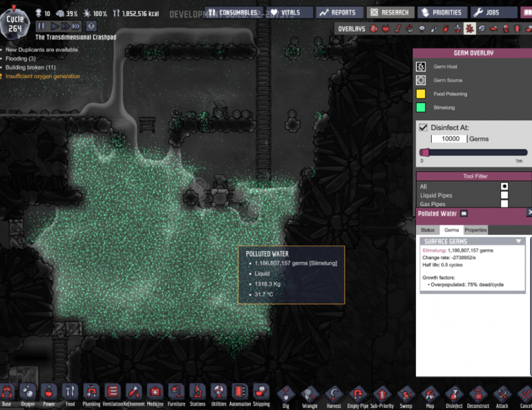This screenshot has height=410, width=532.
Task: Select the Wrangle tool
Action: point(310,397)
